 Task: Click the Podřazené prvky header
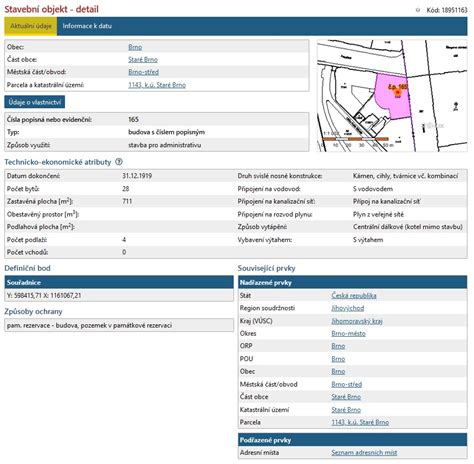[353, 440]
